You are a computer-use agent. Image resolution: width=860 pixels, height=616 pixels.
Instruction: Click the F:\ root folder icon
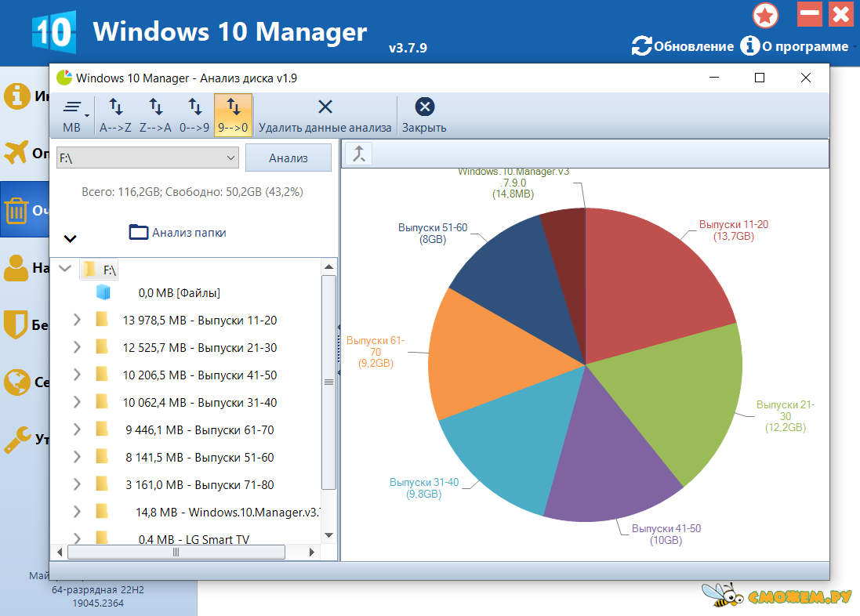pyautogui.click(x=89, y=270)
